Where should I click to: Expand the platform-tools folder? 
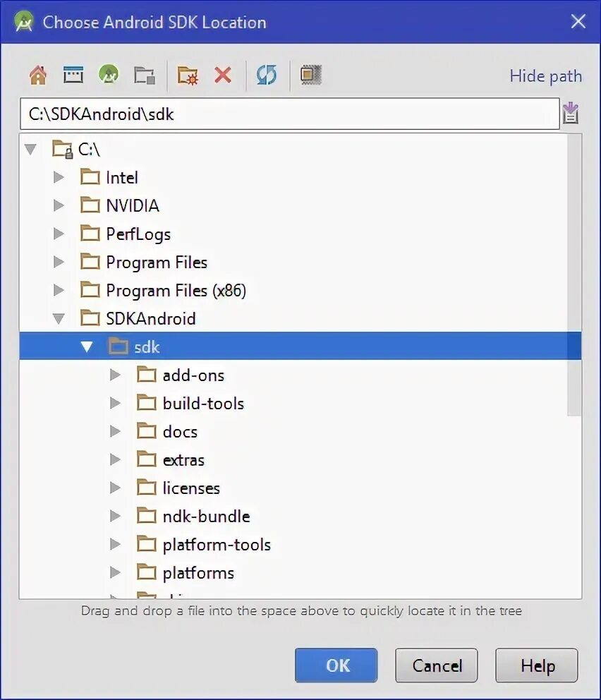[115, 544]
